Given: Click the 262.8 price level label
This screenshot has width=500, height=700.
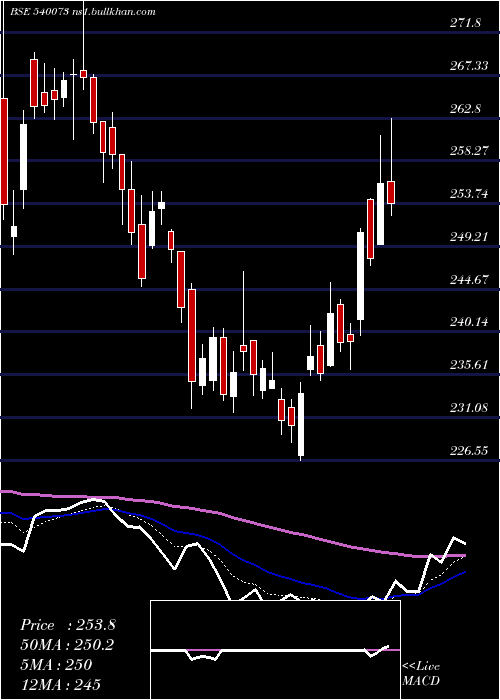Looking at the screenshot, I should [466, 108].
